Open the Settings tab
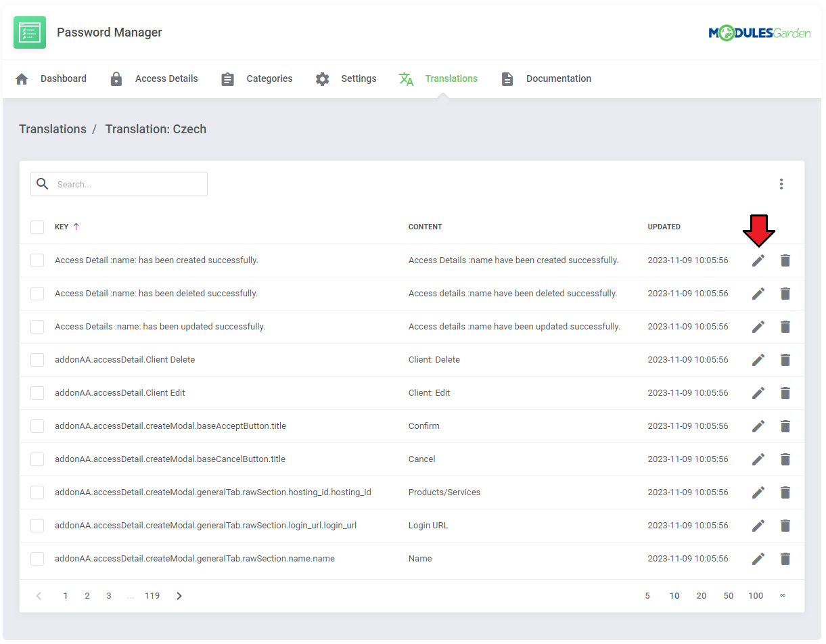This screenshot has width=826, height=644. coord(346,79)
